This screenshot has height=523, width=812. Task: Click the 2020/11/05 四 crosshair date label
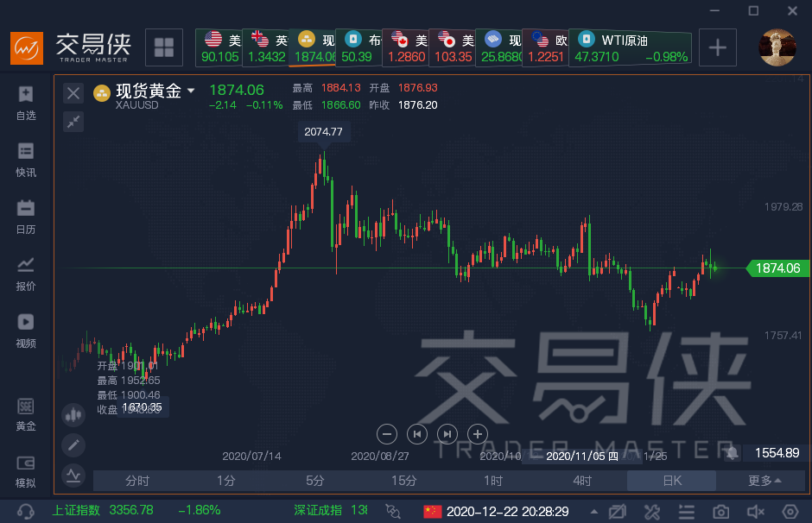point(582,456)
